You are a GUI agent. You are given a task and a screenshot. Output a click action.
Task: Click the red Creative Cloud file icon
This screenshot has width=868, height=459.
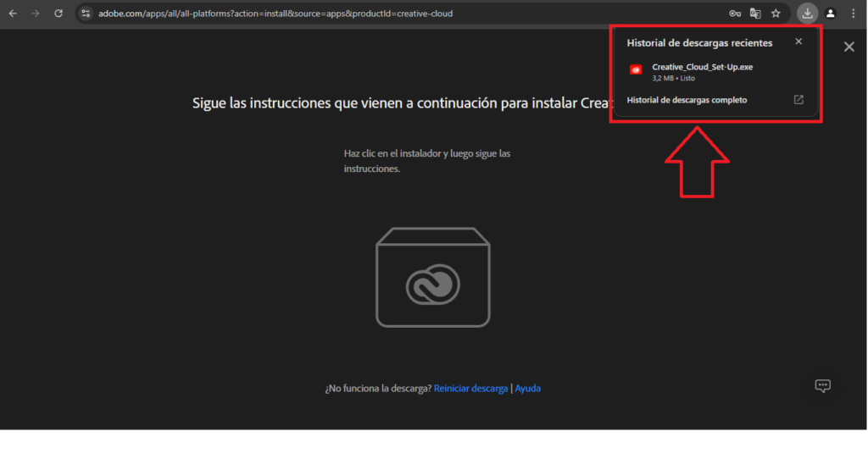[x=636, y=70]
